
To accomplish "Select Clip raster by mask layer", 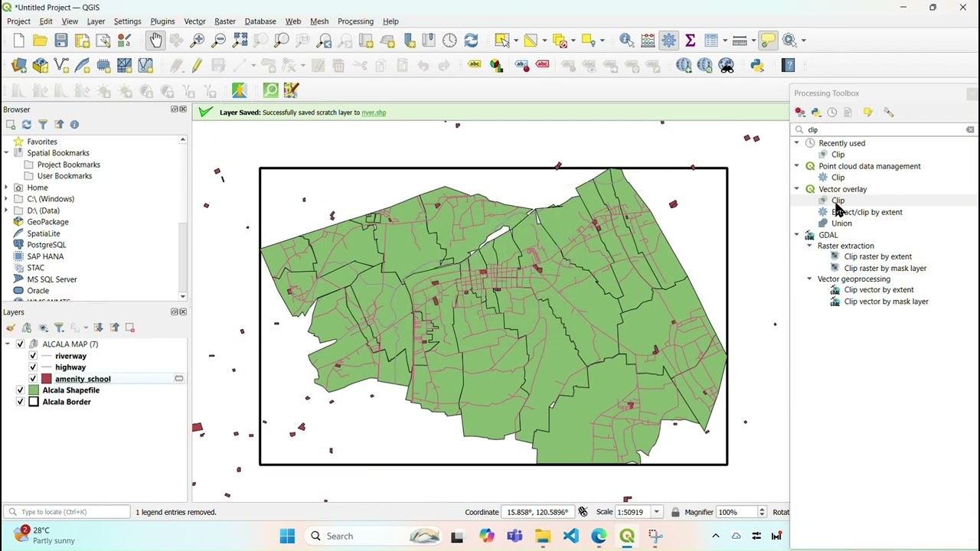I will 885,269.
